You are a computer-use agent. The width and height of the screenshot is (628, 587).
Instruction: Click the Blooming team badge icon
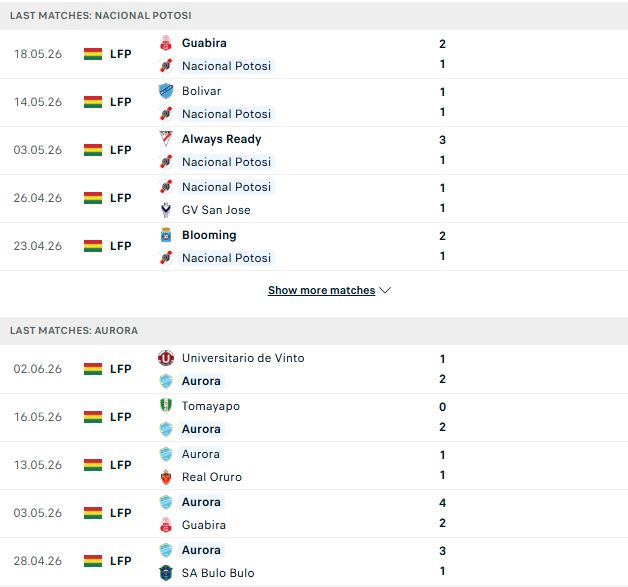(x=166, y=235)
